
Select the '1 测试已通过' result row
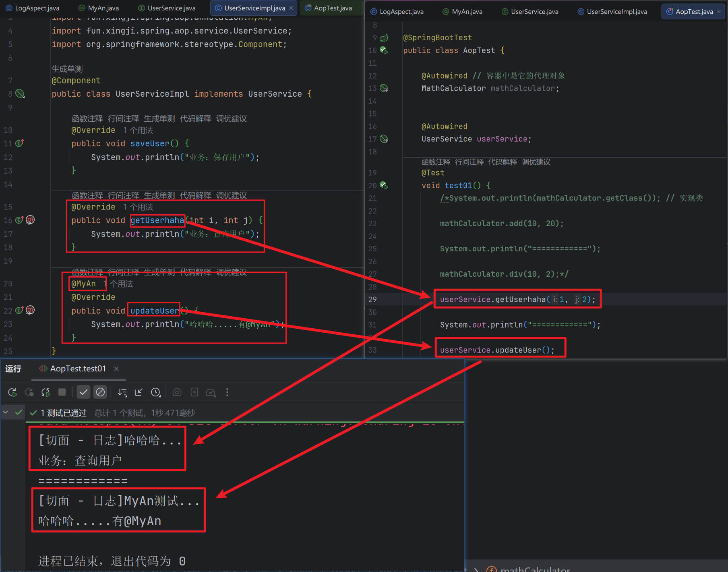(x=63, y=413)
